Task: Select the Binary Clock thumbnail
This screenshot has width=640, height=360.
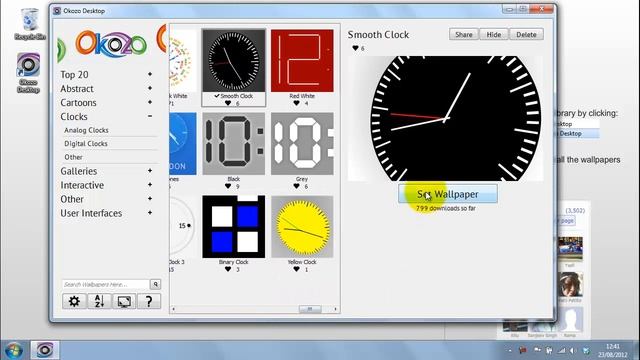Action: [x=233, y=227]
